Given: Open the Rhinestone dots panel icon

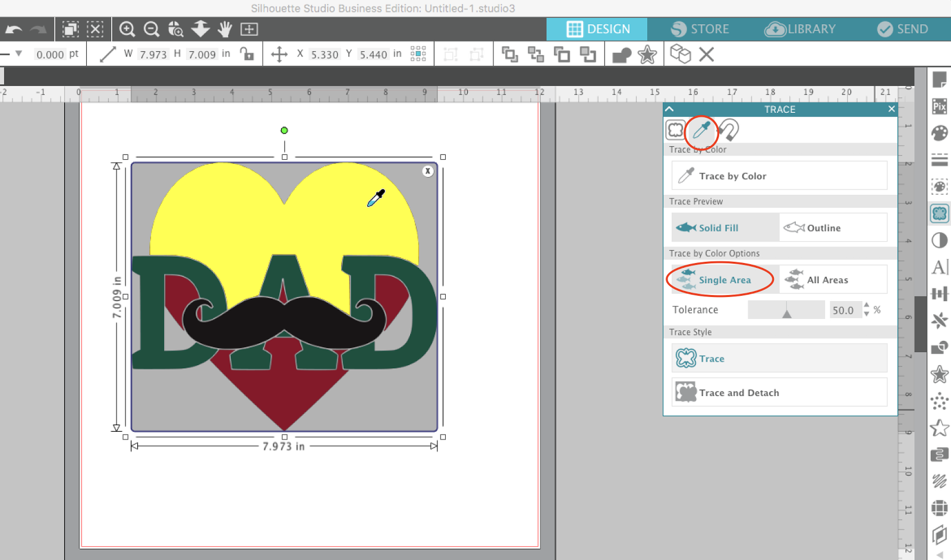Looking at the screenshot, I should [939, 401].
